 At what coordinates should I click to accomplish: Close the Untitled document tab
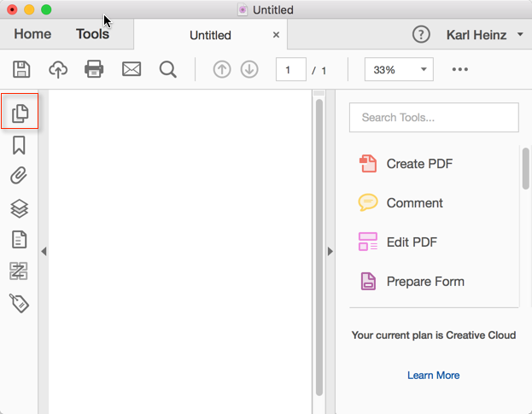276,35
